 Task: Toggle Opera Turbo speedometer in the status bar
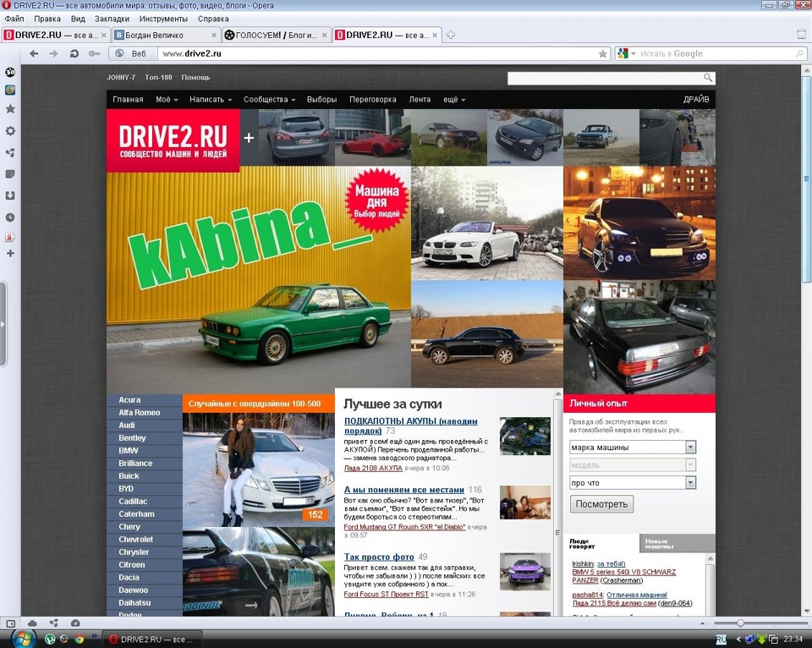click(x=75, y=623)
